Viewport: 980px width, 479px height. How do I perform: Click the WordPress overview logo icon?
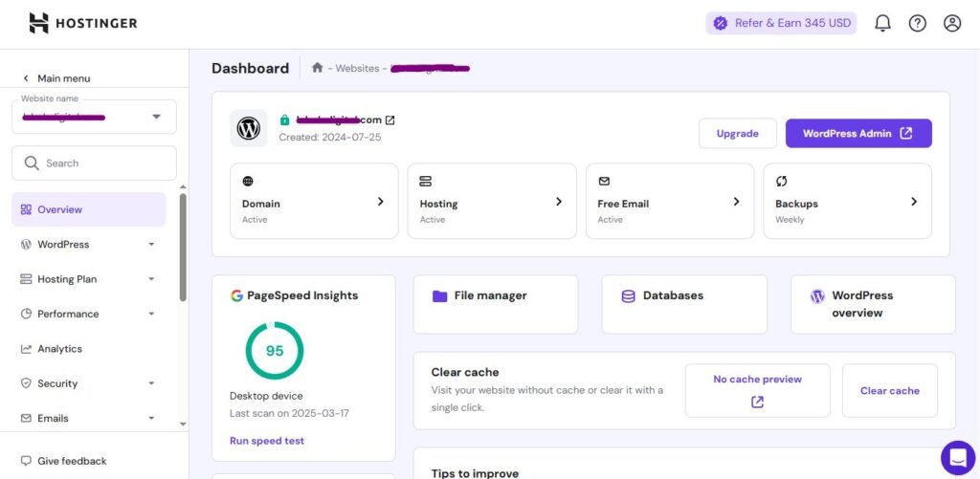(x=817, y=296)
